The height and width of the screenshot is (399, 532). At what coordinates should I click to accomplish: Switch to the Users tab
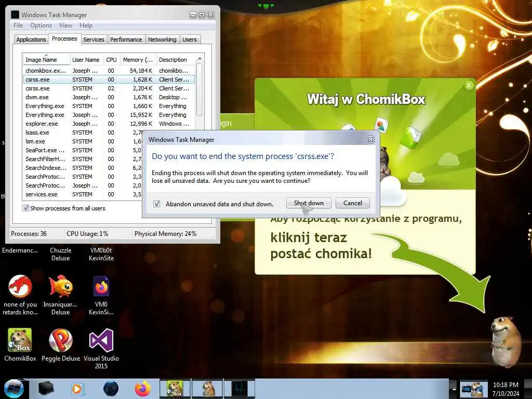[x=189, y=39]
